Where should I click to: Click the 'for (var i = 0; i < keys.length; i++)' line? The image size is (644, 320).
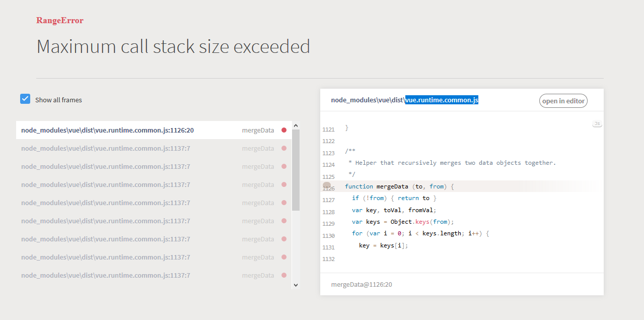coord(420,233)
